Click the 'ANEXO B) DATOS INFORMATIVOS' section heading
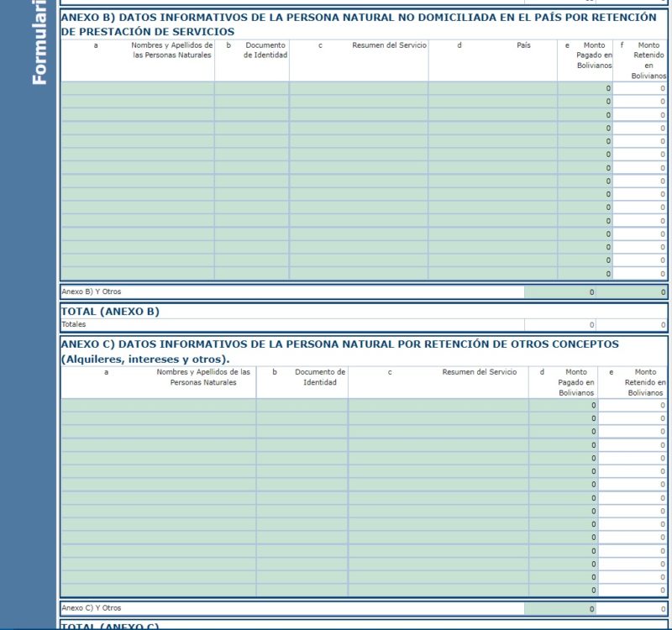 coord(359,24)
